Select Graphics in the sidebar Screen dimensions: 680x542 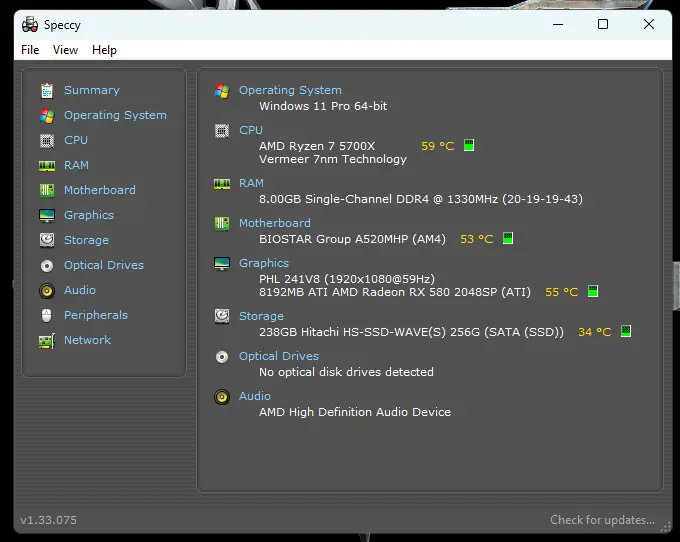89,215
